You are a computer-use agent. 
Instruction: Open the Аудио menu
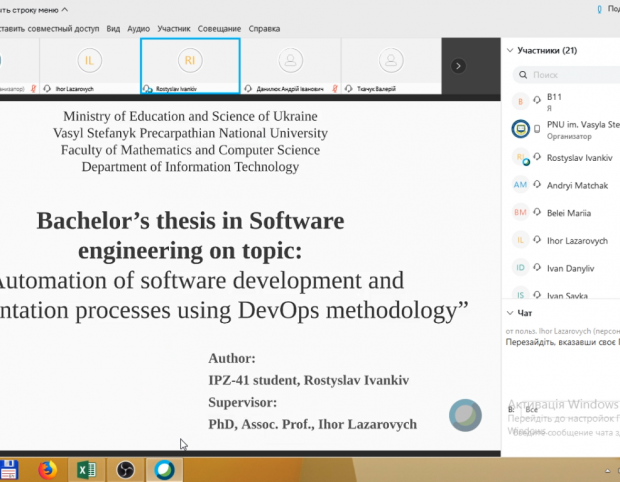pos(139,29)
